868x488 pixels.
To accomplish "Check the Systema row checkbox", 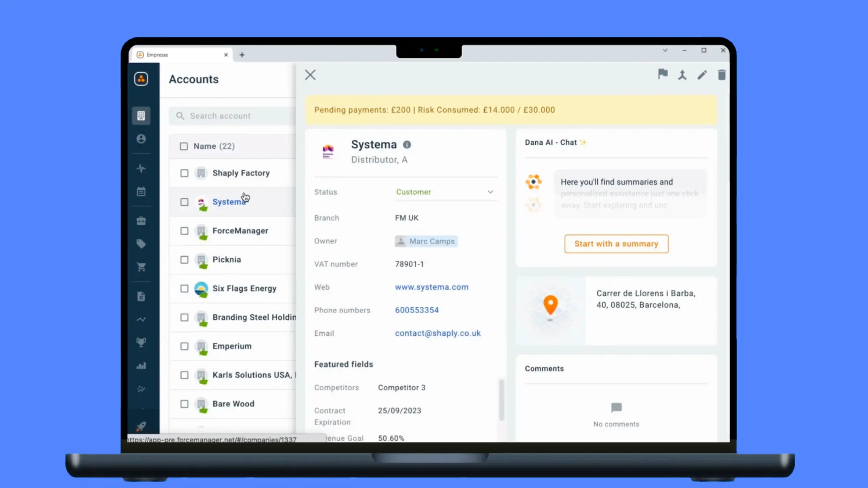I will click(184, 202).
